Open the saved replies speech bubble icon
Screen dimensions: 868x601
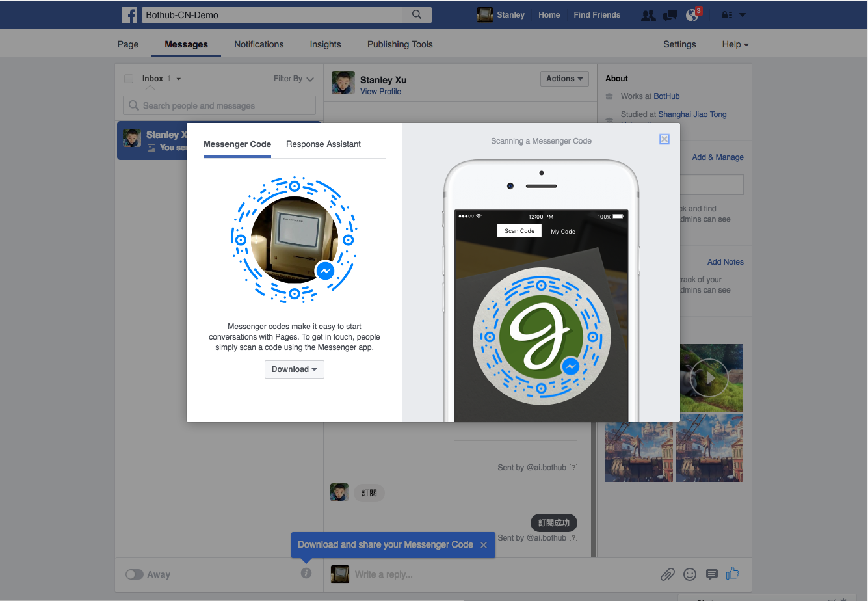[712, 574]
